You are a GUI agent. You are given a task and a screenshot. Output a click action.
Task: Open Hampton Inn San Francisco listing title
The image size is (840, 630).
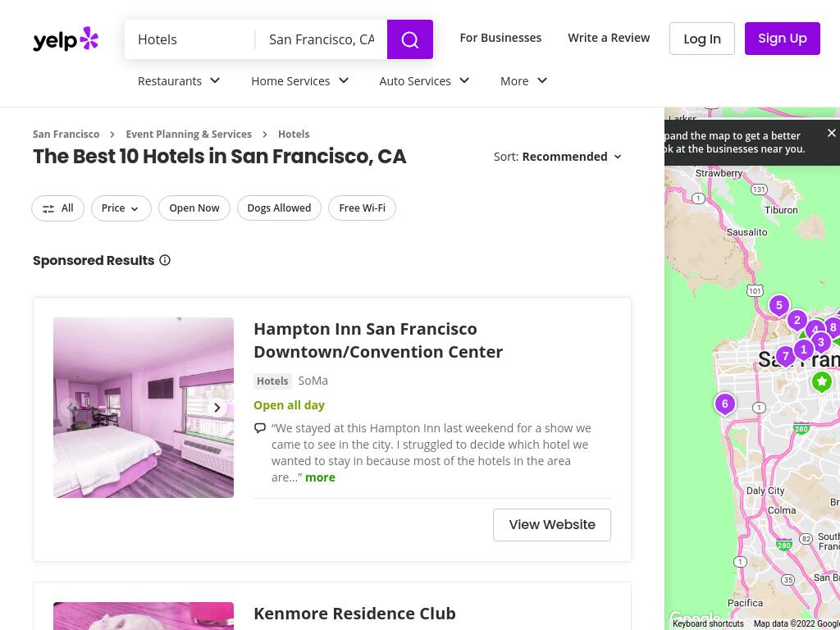(378, 340)
